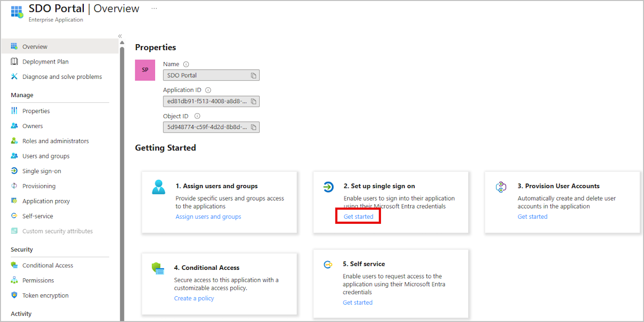Click the Permissions hierarchy icon

[14, 280]
